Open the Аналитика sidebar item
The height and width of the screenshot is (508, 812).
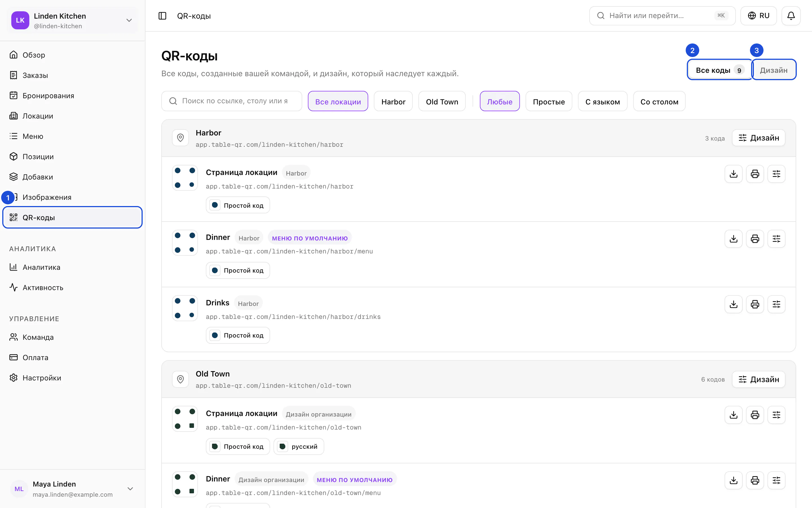point(72,268)
